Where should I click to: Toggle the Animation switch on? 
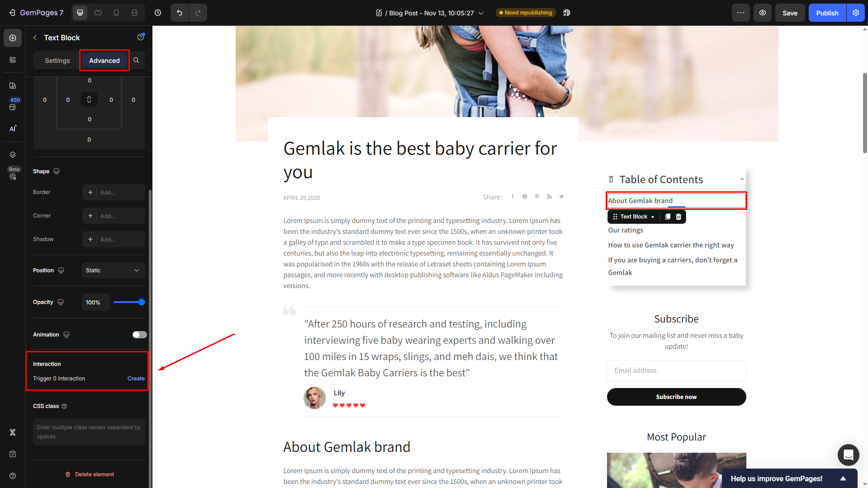(139, 335)
